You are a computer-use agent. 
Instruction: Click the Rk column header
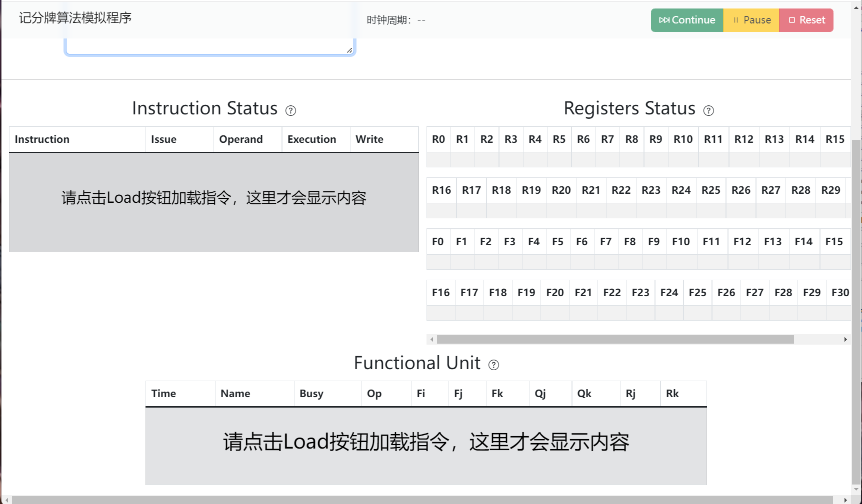683,394
